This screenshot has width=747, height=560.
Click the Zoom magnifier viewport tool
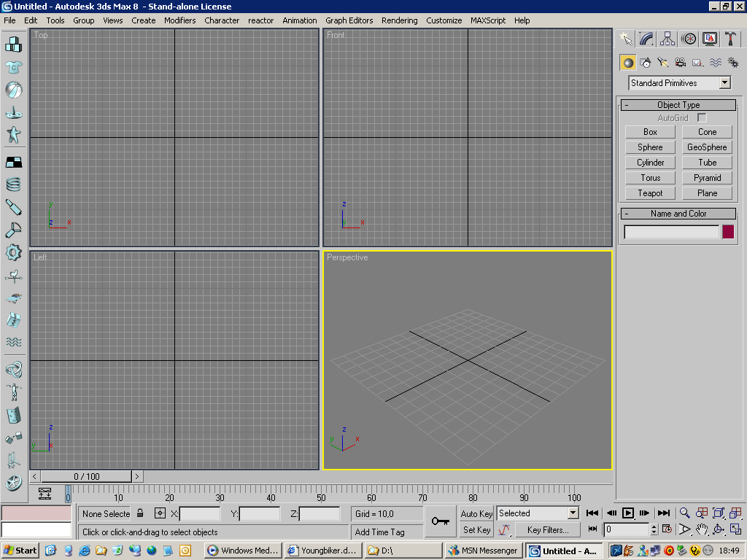click(x=684, y=513)
